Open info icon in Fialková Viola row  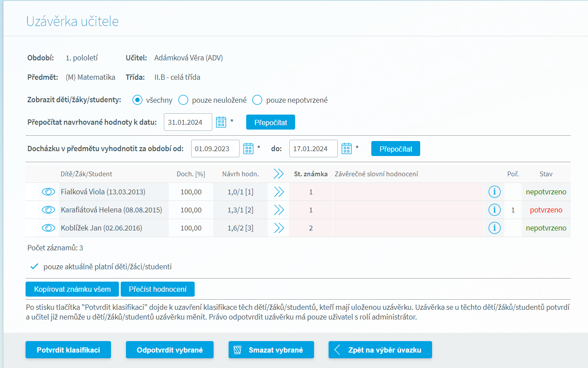(x=494, y=192)
